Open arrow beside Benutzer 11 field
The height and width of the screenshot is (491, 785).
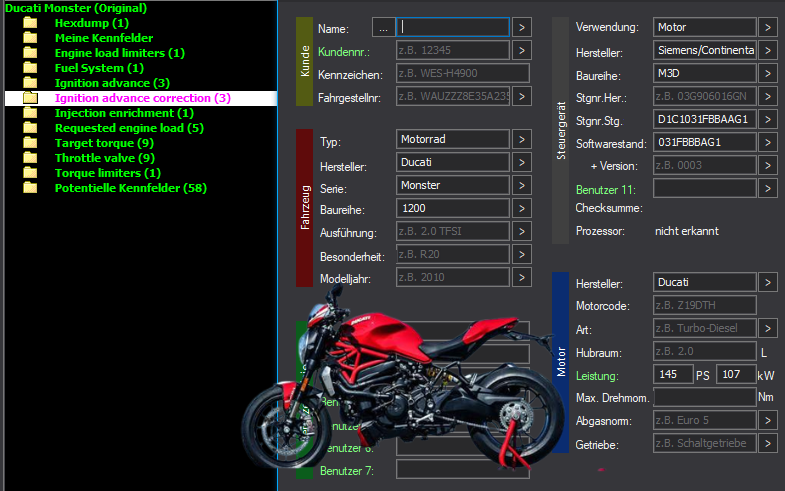point(767,188)
